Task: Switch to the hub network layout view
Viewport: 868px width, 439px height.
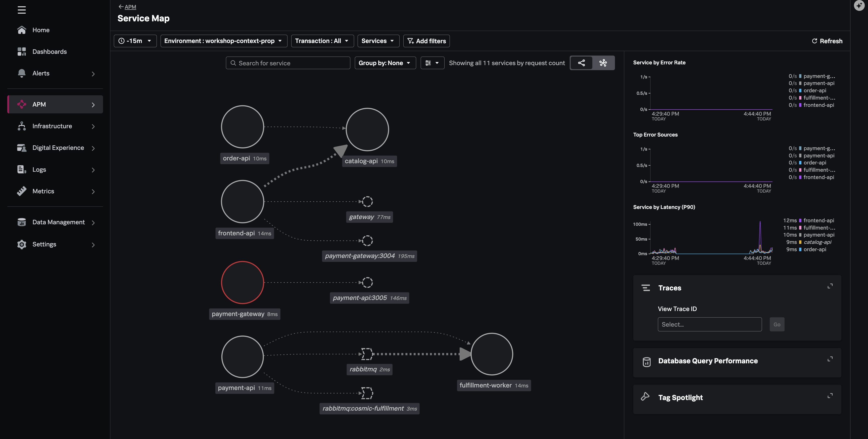Action: tap(603, 63)
